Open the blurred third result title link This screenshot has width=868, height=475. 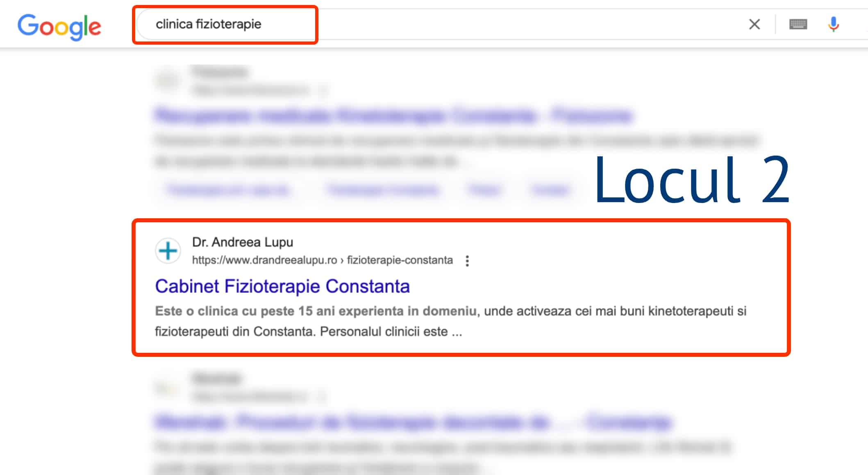(x=413, y=422)
